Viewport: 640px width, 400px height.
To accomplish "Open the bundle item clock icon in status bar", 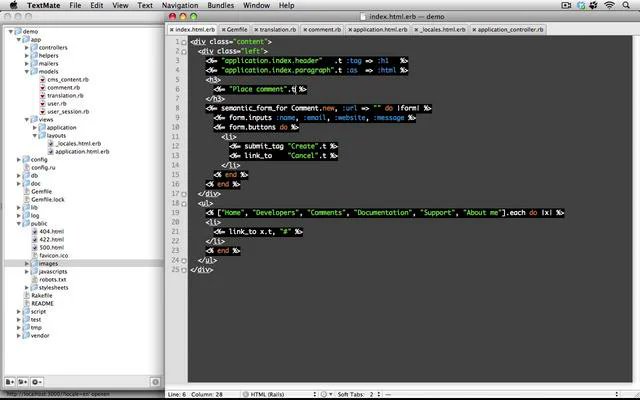I will point(324,394).
